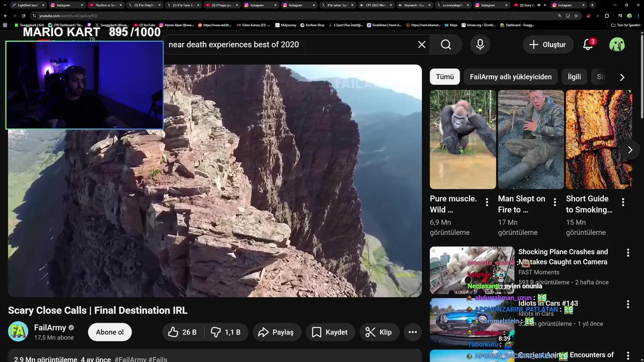This screenshot has width=644, height=362.
Task: Open options for Short Guide to Smoking
Action: [623, 202]
